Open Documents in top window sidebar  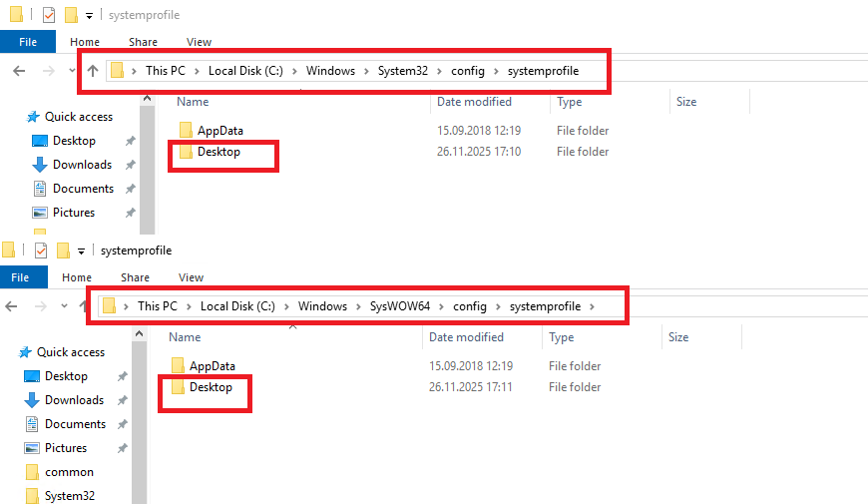pyautogui.click(x=83, y=189)
